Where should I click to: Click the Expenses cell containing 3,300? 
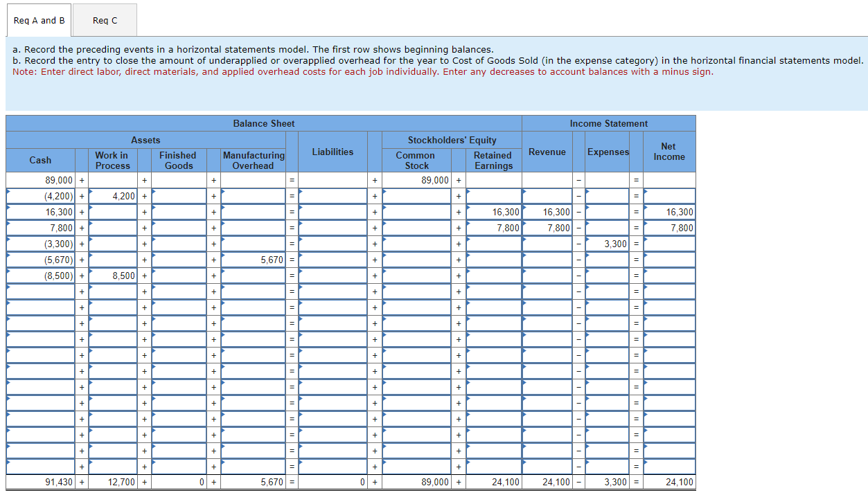coord(608,244)
